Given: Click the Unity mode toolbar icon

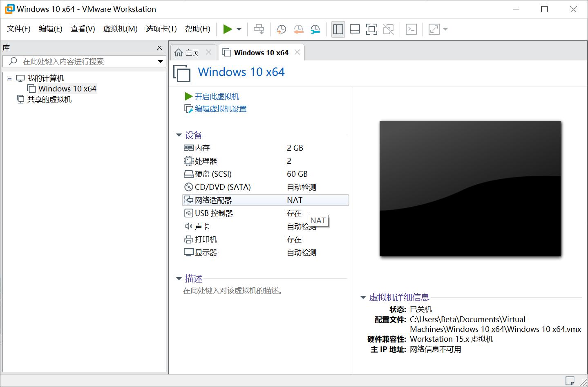Looking at the screenshot, I should coord(388,29).
